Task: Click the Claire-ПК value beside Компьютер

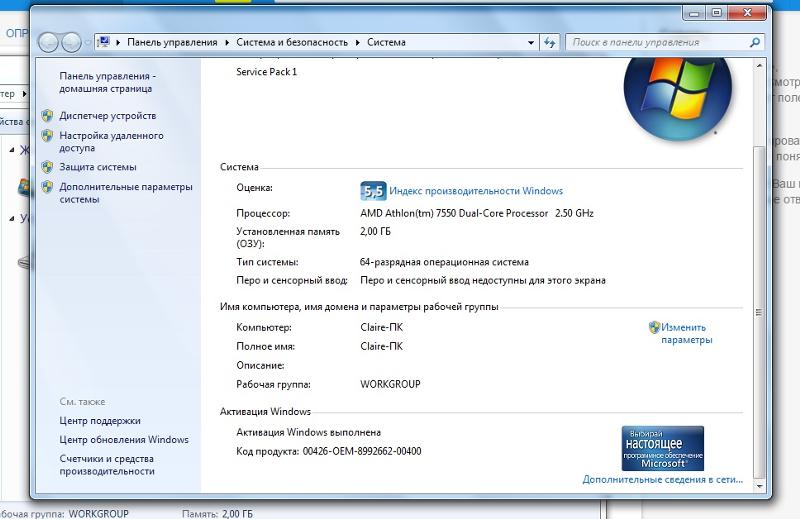Action: coord(381,328)
